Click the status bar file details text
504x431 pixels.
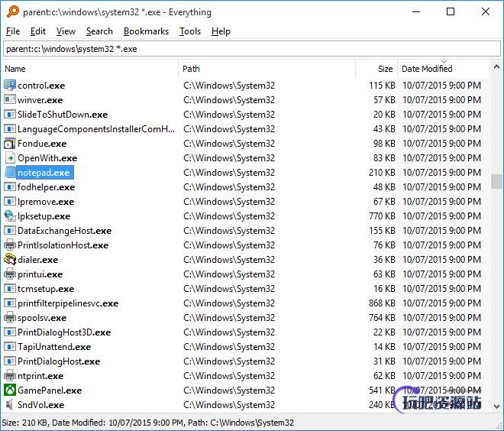click(148, 423)
